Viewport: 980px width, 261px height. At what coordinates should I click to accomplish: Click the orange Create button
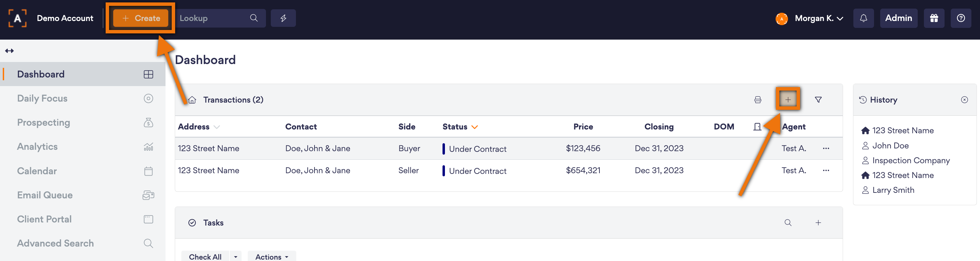[x=140, y=18]
